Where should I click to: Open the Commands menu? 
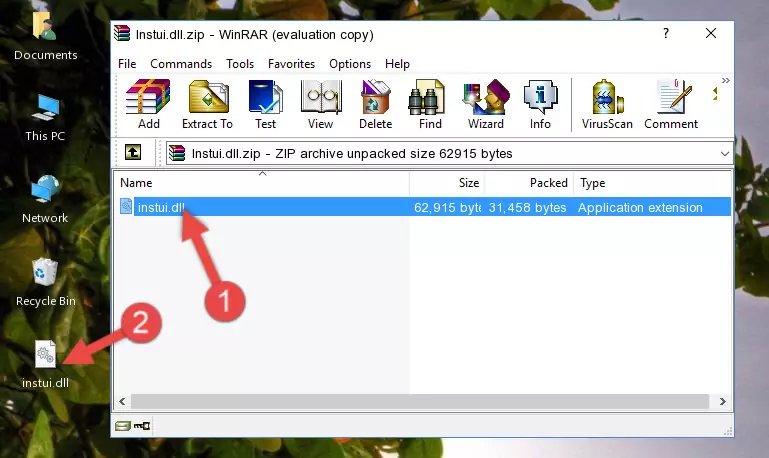pyautogui.click(x=181, y=64)
